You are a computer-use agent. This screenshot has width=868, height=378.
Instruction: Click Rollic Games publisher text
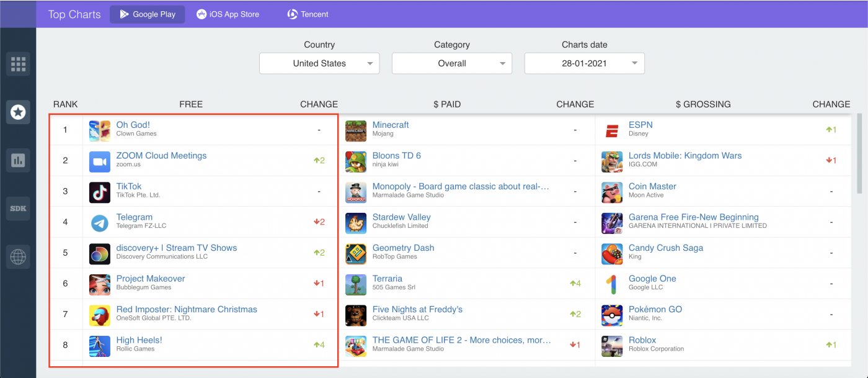click(x=136, y=349)
